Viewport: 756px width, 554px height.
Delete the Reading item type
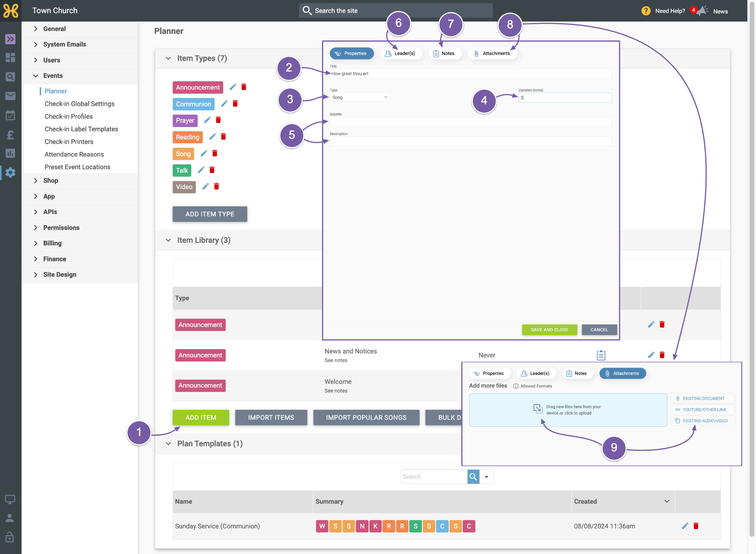223,137
